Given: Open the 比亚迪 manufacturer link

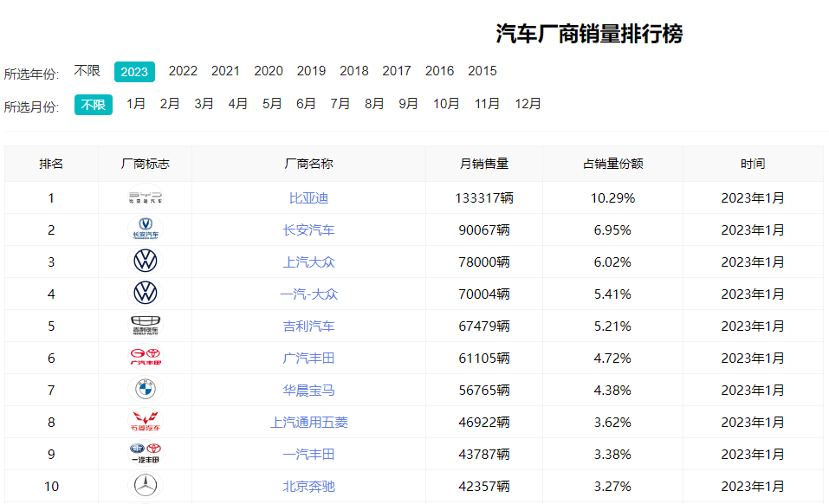Looking at the screenshot, I should (x=308, y=198).
